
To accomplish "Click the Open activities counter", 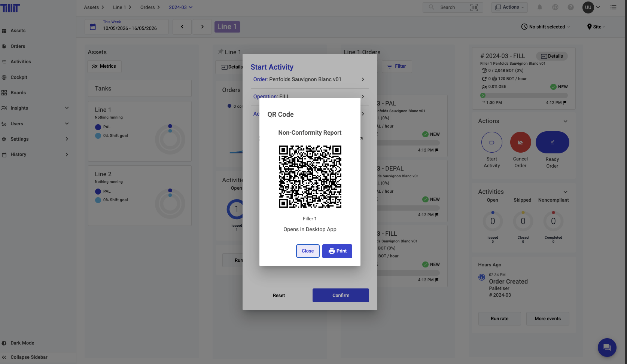I will (x=493, y=221).
